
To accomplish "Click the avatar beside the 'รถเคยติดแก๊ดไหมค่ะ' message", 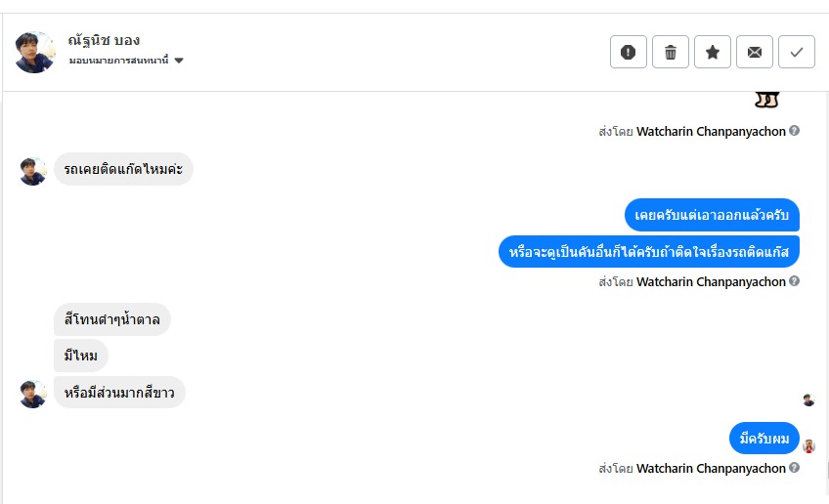I will [33, 171].
